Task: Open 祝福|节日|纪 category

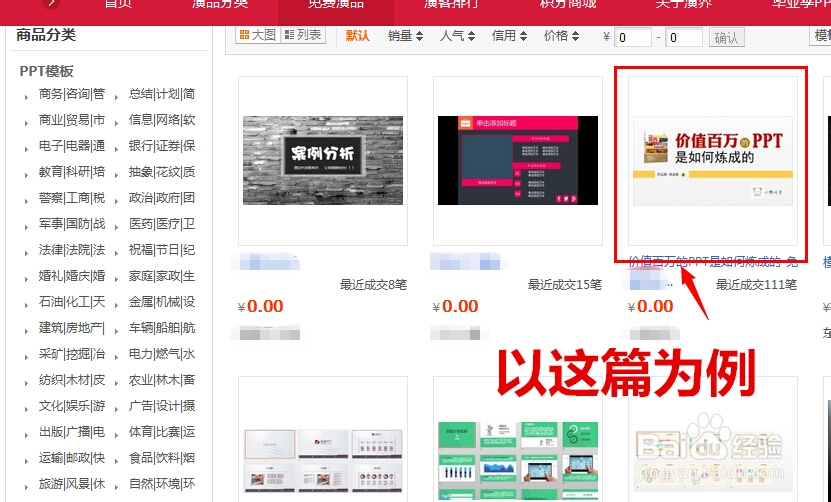Action: coord(162,250)
